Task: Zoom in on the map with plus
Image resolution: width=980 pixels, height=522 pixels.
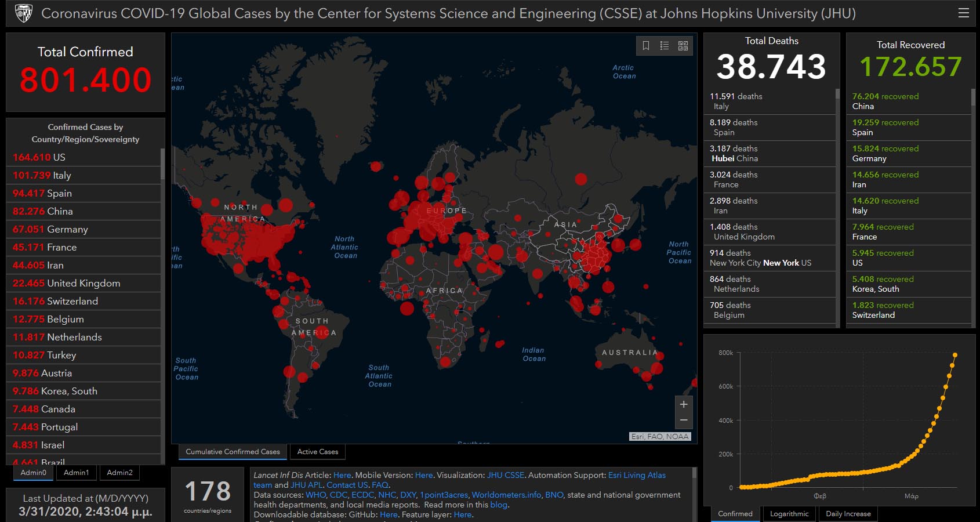Action: tap(684, 404)
